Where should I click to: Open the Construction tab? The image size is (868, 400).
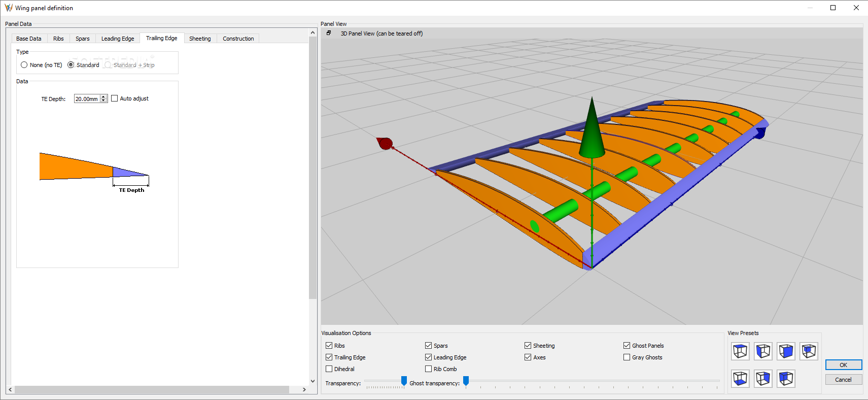pyautogui.click(x=238, y=39)
